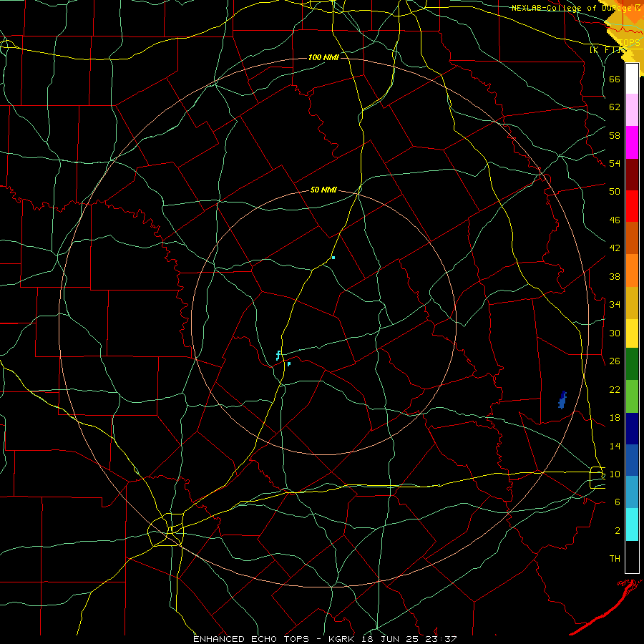The image size is (644, 644).
Task: Click the white swatch on the tops legend
Action: click(x=632, y=79)
